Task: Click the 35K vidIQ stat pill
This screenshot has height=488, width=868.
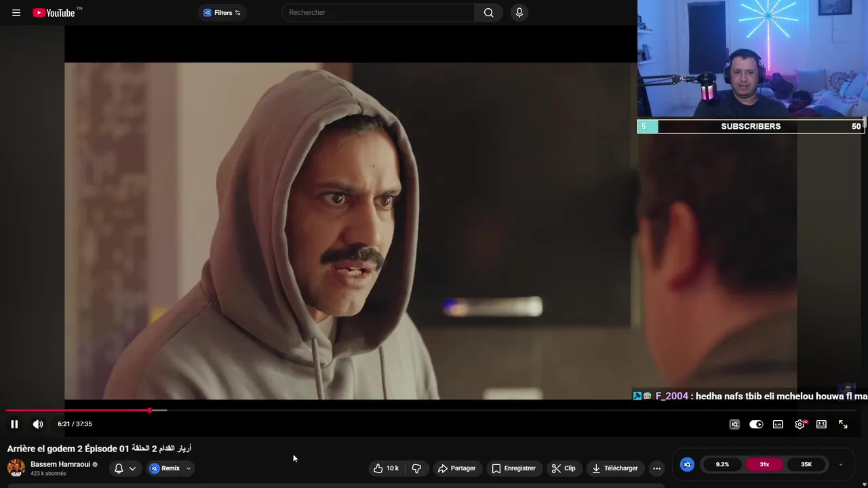Action: tap(806, 464)
